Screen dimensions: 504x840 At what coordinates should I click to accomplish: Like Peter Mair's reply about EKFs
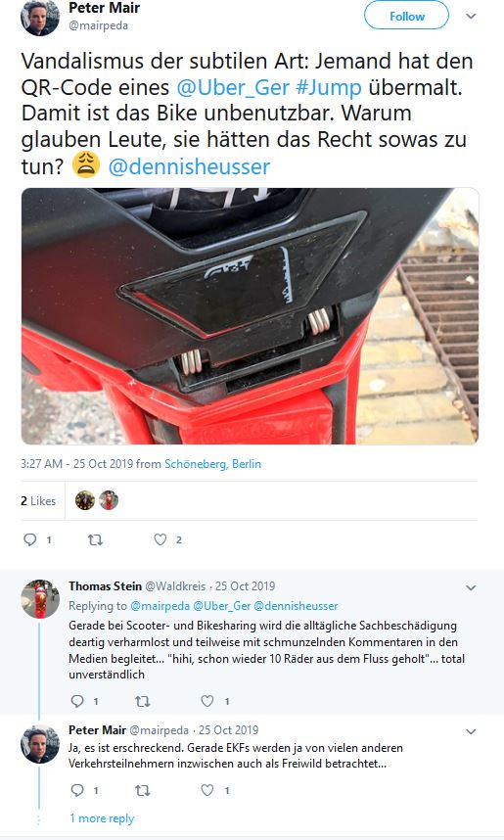coord(207,790)
